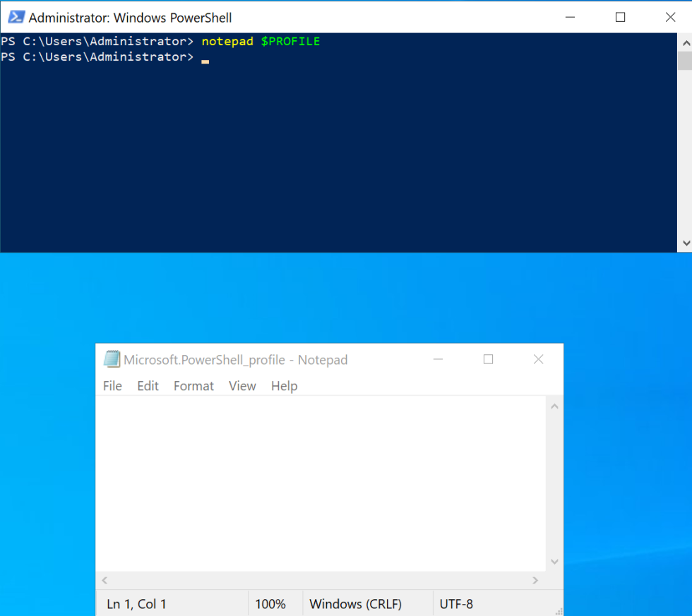This screenshot has width=692, height=616.
Task: Click the scroll-down arrow in PowerShell scrollbar
Action: (x=684, y=243)
